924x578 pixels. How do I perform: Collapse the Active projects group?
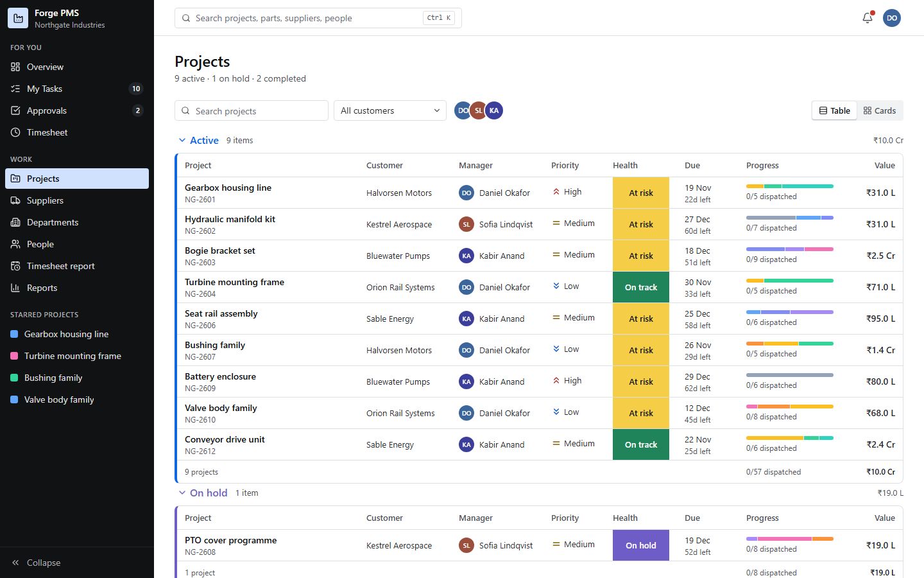[x=182, y=140]
